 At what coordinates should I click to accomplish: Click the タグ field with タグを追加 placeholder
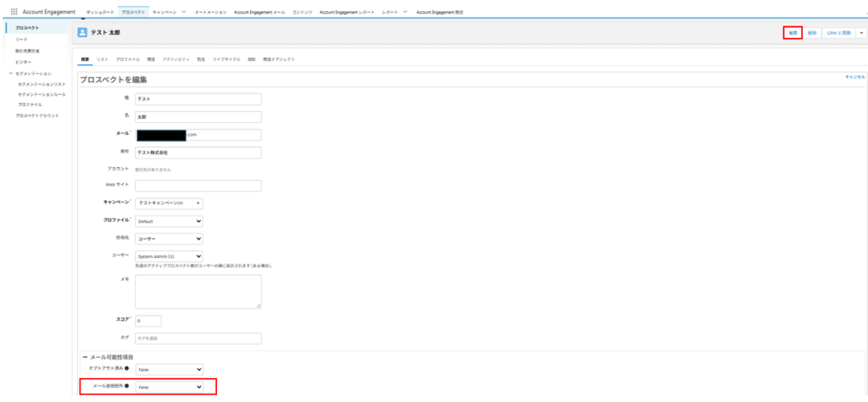198,338
